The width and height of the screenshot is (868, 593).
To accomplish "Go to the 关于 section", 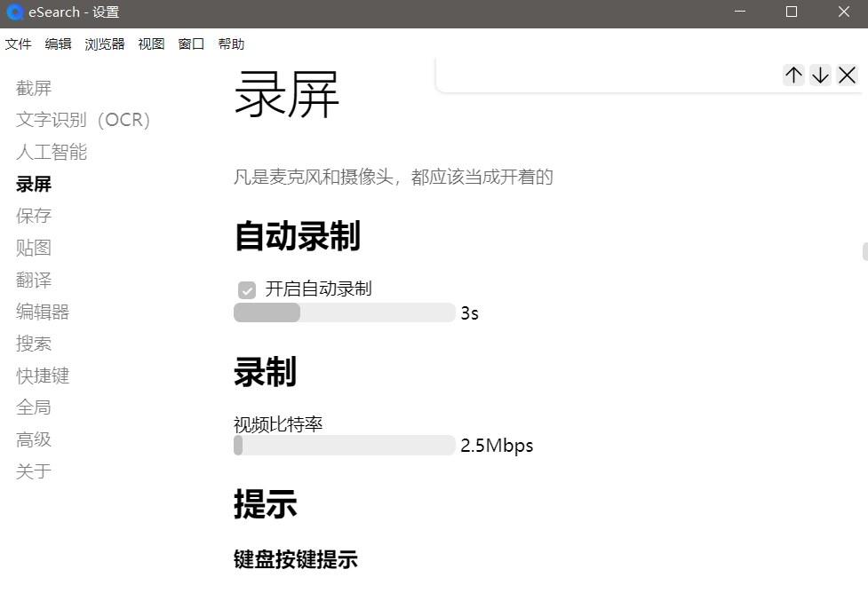I will pos(33,471).
